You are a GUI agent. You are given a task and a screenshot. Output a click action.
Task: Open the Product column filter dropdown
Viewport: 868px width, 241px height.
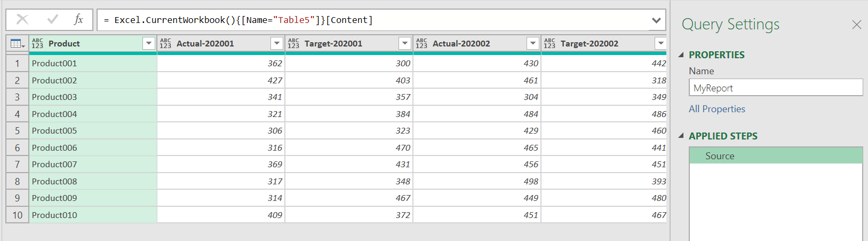pos(149,43)
